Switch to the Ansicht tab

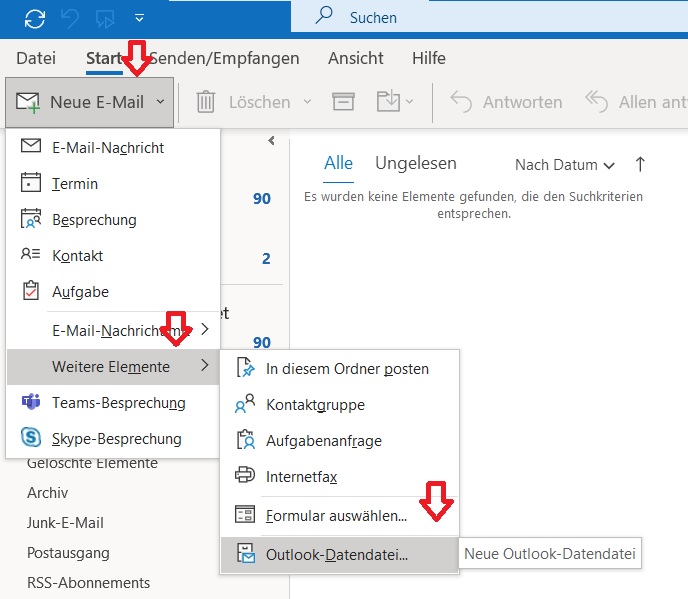tap(355, 58)
